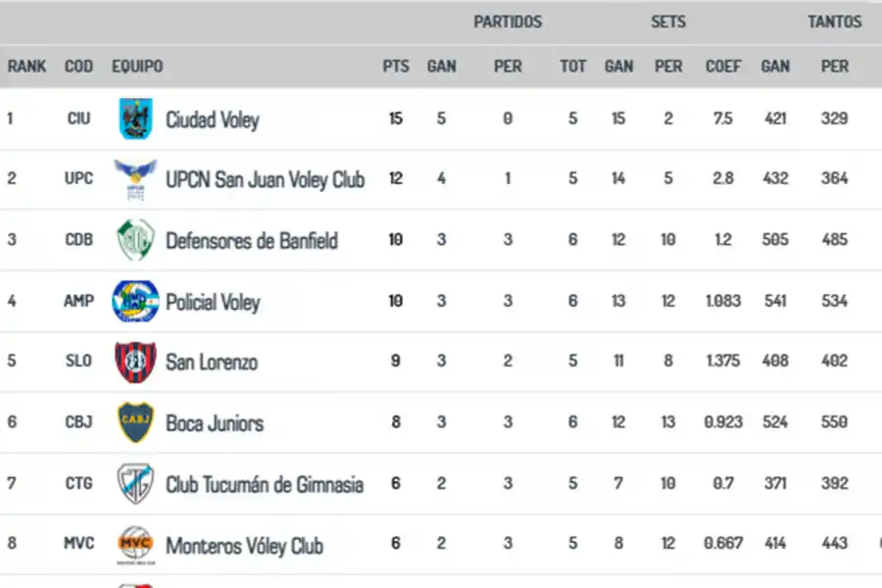This screenshot has width=882, height=588.
Task: Open the Policial Voley team name link
Action: (212, 302)
